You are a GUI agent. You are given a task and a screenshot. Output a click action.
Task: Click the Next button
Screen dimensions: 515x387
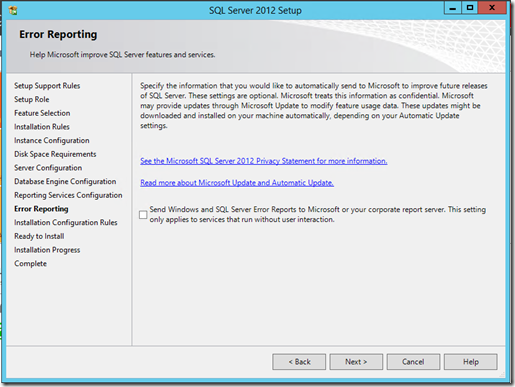(356, 362)
